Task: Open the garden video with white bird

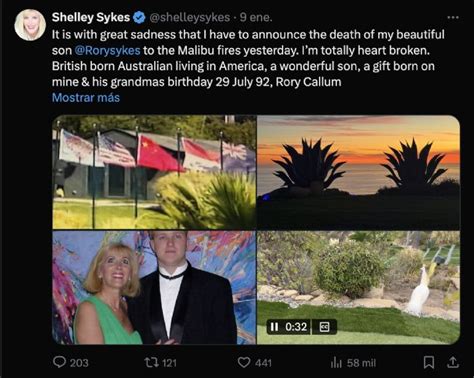Action: pos(358,287)
